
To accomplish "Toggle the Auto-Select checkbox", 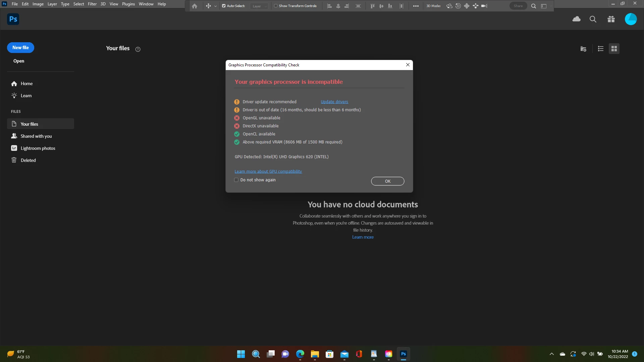I will pyautogui.click(x=224, y=6).
